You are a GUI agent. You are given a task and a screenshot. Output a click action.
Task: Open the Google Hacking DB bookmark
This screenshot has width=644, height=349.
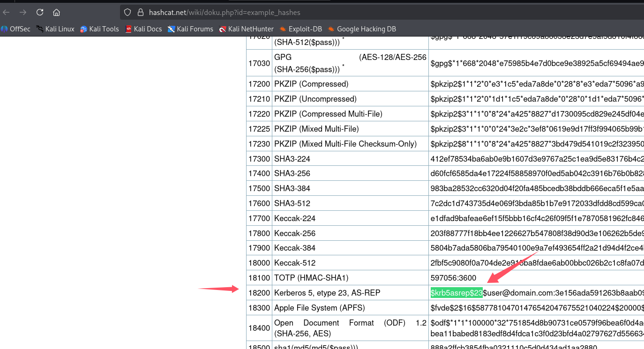click(362, 29)
